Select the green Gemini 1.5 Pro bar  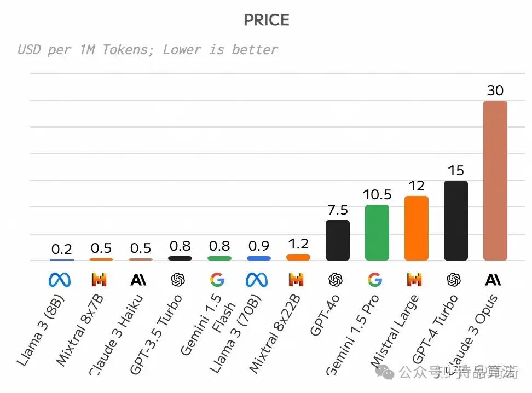(x=377, y=233)
